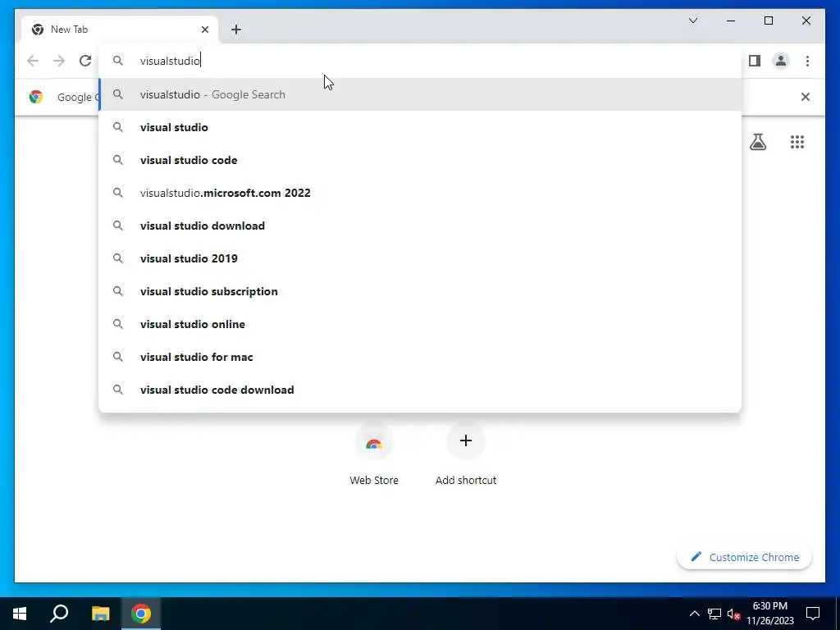Choose 'visual studio online' suggestion
Screen dimensions: 840x630
click(x=421, y=324)
